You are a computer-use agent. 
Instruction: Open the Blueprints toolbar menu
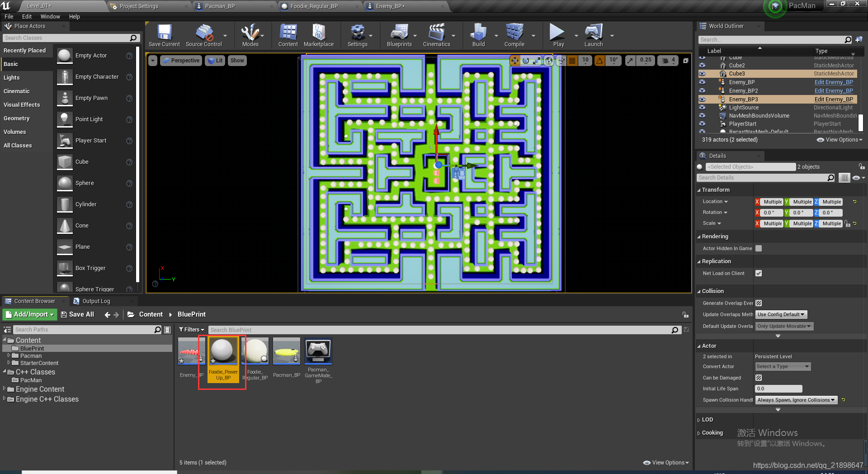[399, 36]
